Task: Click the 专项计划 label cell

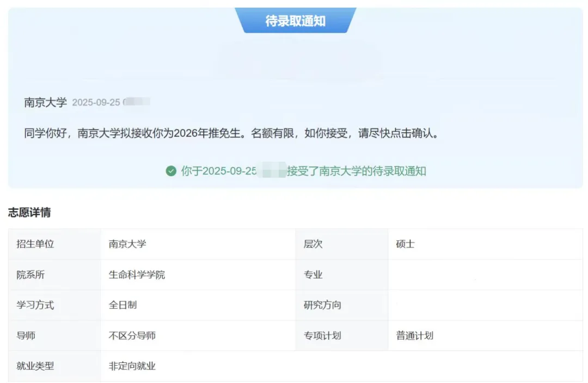Action: pyautogui.click(x=341, y=336)
